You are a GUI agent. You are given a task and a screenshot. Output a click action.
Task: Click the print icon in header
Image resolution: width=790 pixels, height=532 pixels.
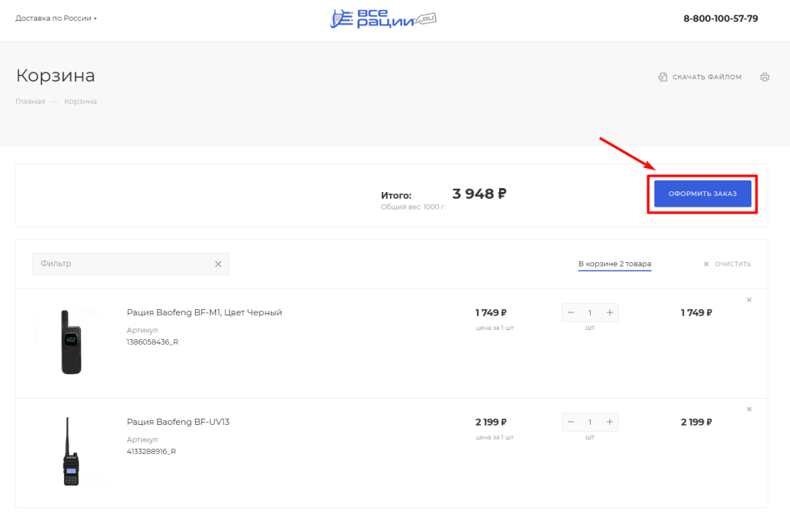click(765, 77)
